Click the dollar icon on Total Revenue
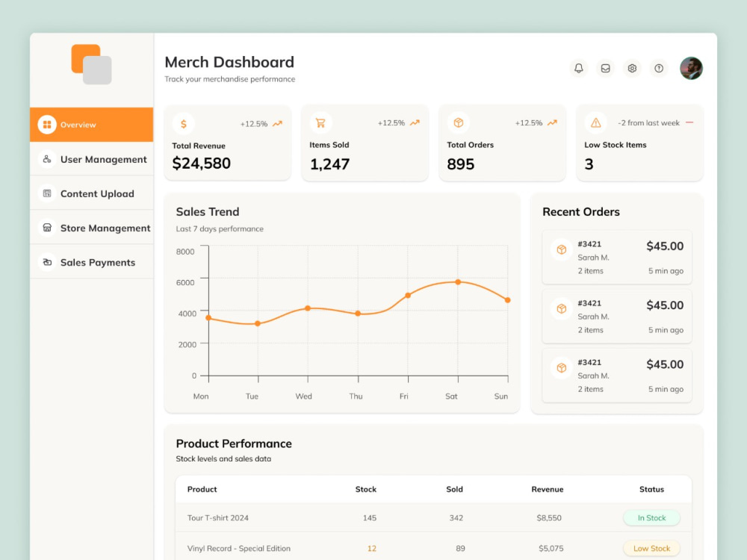Viewport: 747px width, 560px height. pyautogui.click(x=184, y=124)
